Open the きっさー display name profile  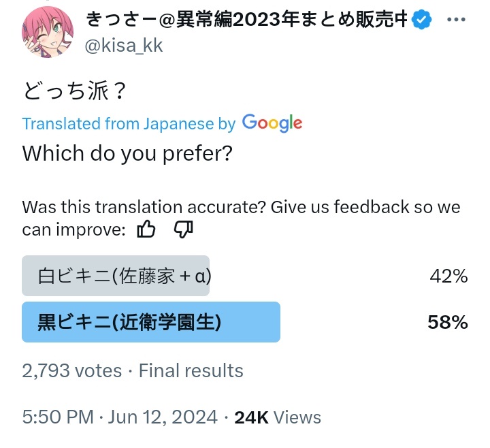[246, 19]
